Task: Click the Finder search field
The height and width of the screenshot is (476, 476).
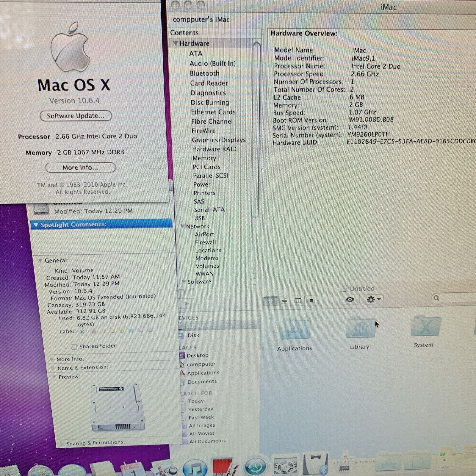Action: click(x=455, y=298)
